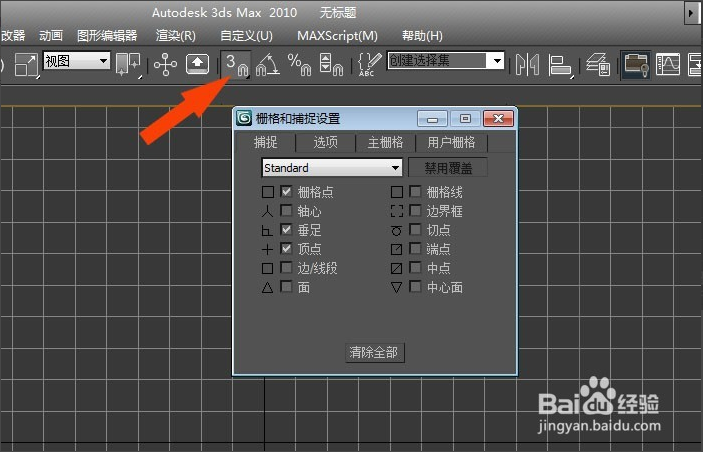Select the scale tool icon
The height and width of the screenshot is (452, 703).
26,64
